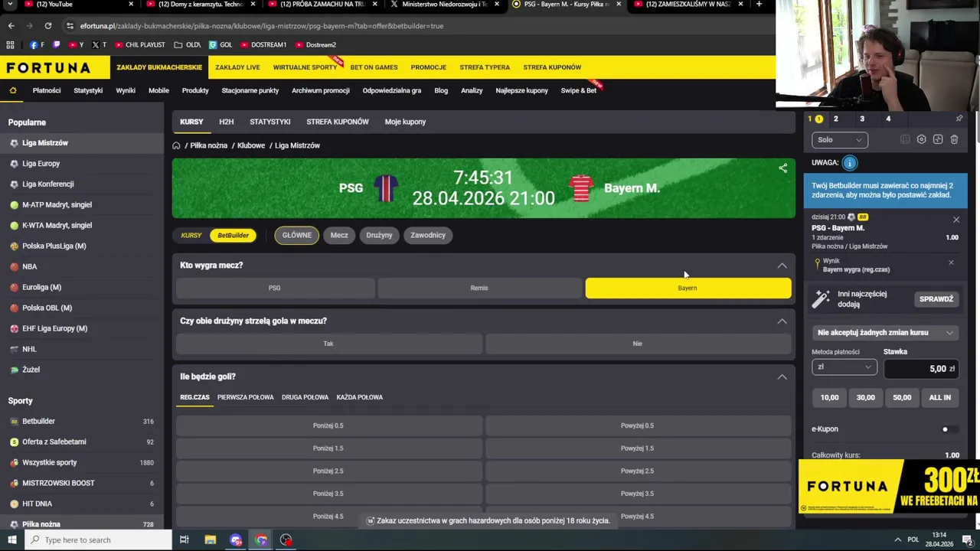Switch to KURSY odds mode pill

point(191,235)
